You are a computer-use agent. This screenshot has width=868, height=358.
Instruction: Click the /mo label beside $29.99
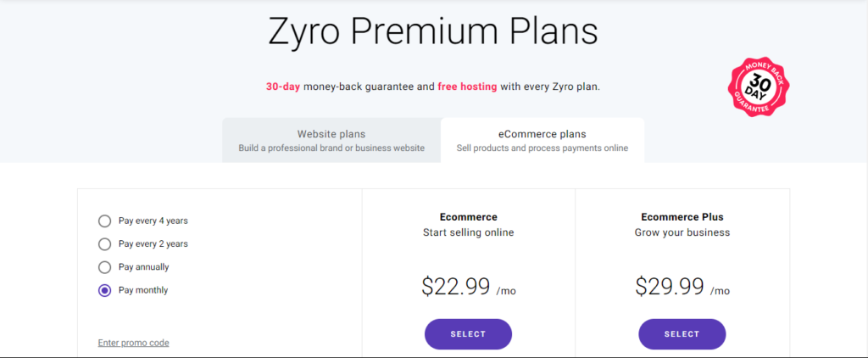pos(721,291)
